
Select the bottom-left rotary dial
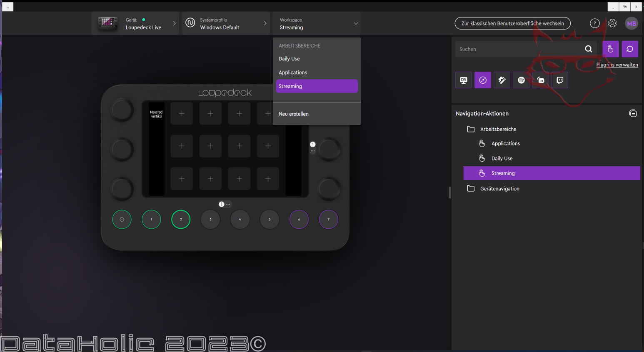click(x=122, y=188)
